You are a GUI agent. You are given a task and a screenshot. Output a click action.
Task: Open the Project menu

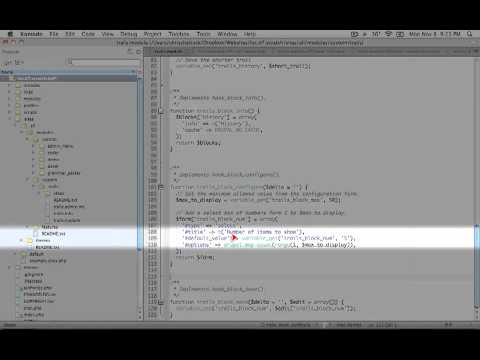point(153,34)
